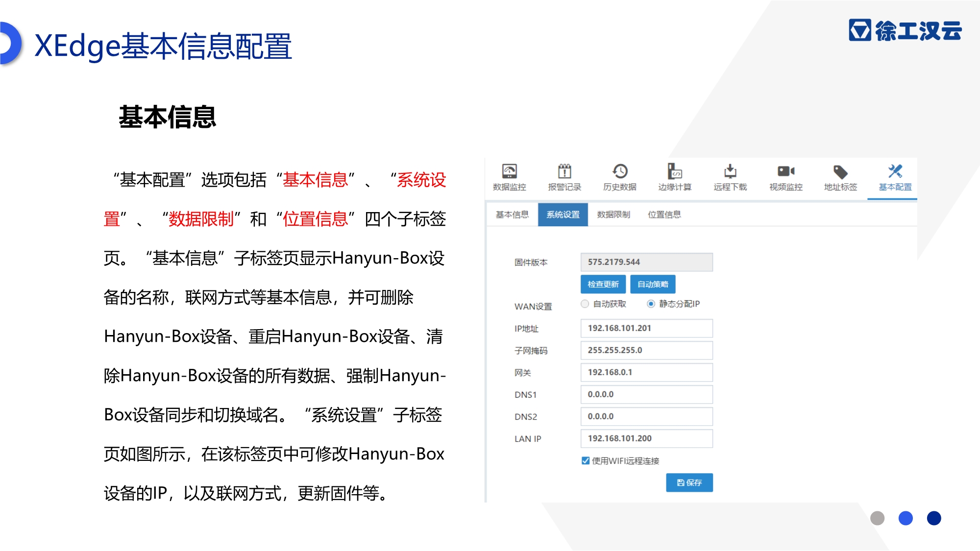Click the 自动策略 button
This screenshot has height=551, width=980.
coord(653,284)
